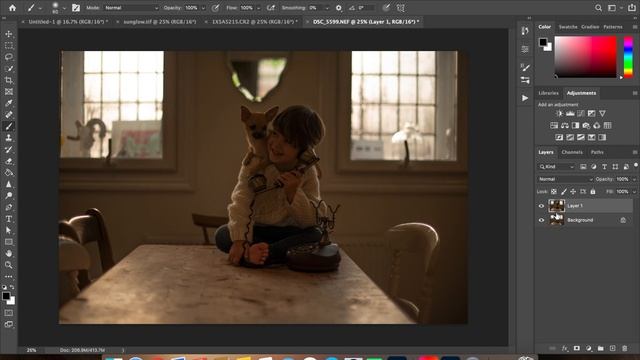Switch to the Libraries tab

[x=548, y=93]
